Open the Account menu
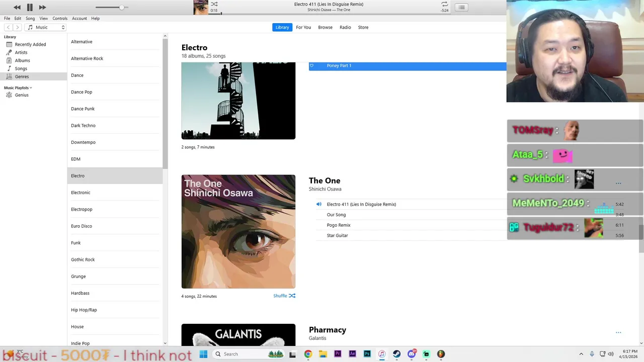 pyautogui.click(x=79, y=19)
